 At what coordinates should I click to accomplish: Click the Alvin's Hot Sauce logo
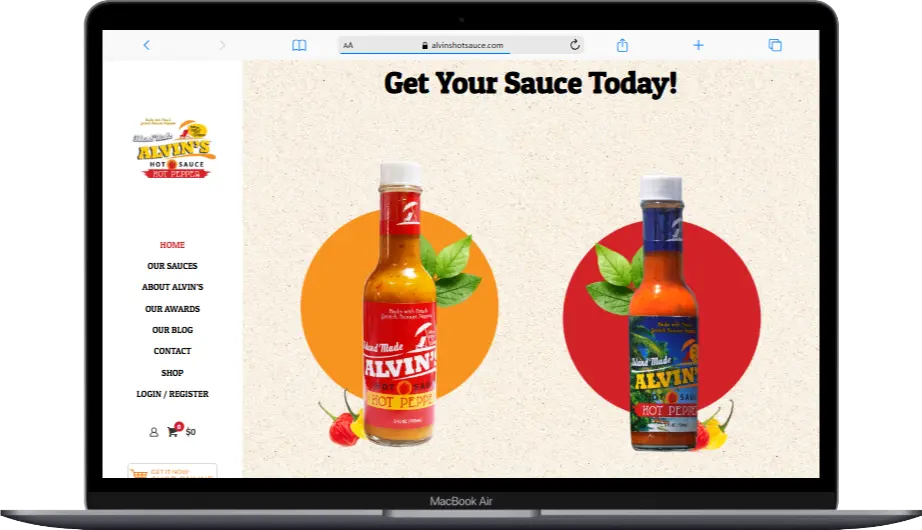click(174, 149)
